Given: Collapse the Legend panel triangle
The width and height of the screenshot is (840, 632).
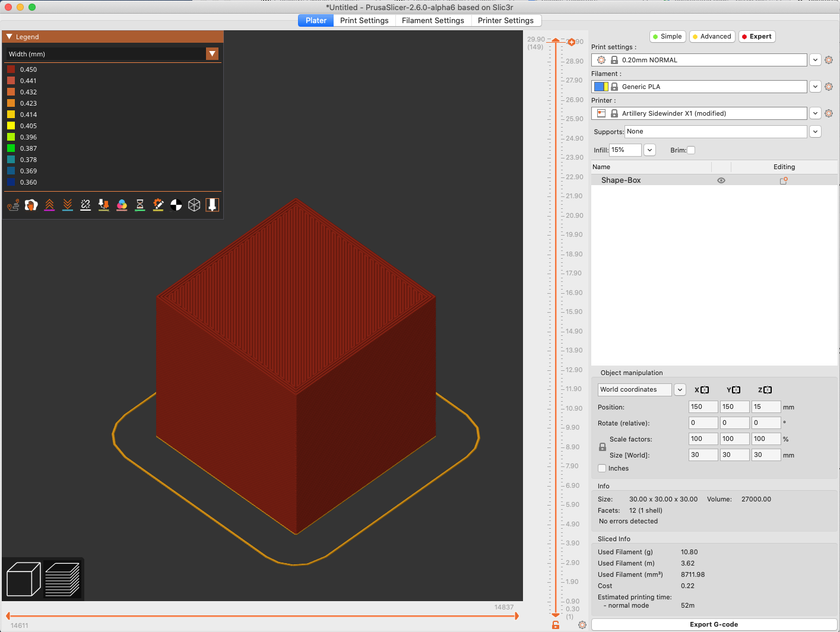Looking at the screenshot, I should [x=9, y=37].
